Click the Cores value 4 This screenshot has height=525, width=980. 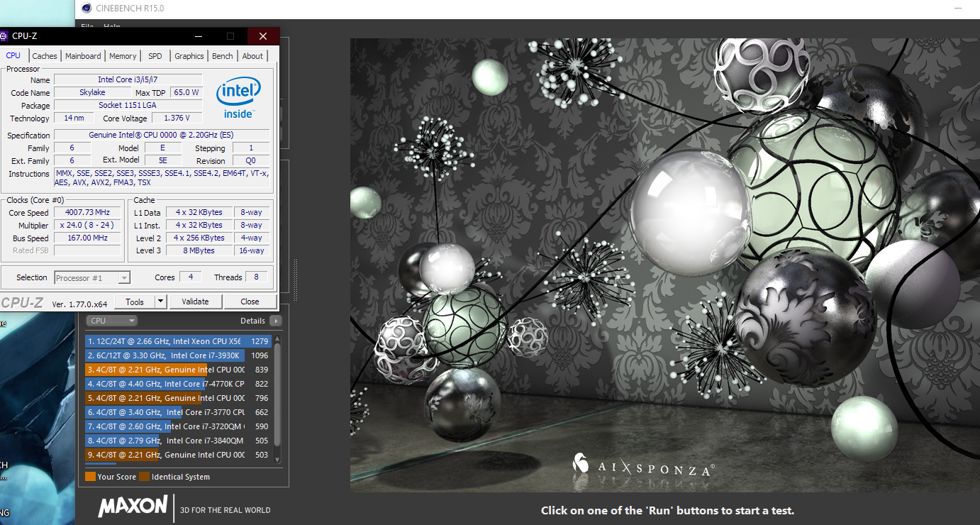190,277
